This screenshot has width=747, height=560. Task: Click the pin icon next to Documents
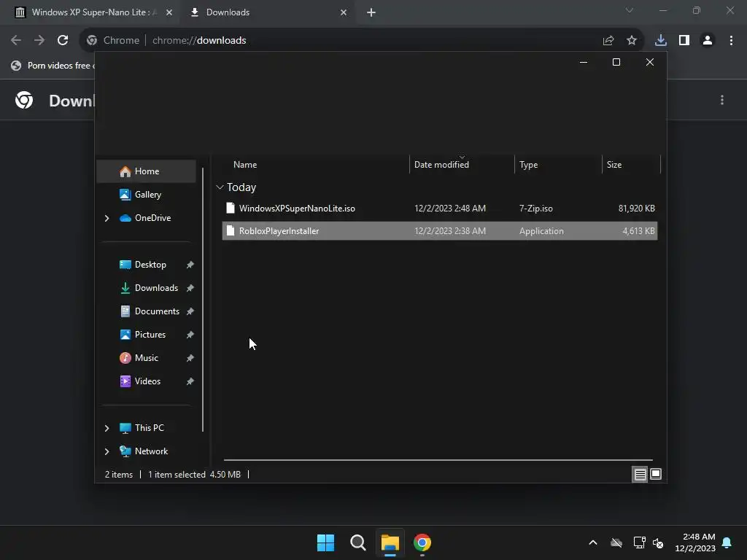coord(190,311)
